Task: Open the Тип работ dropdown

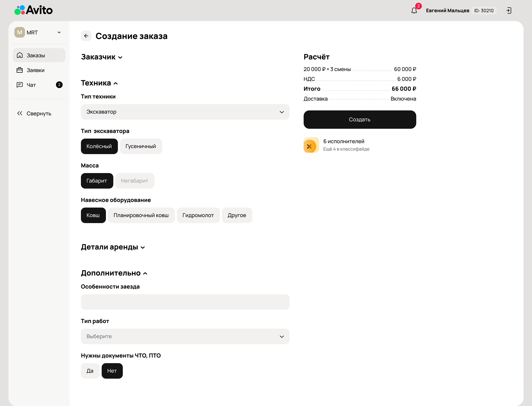Action: click(185, 336)
